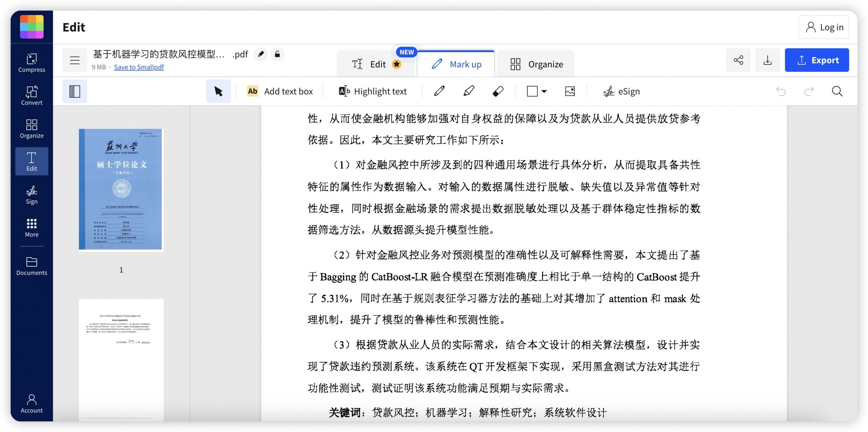The height and width of the screenshot is (432, 868).
Task: Open Documents in the sidebar
Action: [x=32, y=266]
